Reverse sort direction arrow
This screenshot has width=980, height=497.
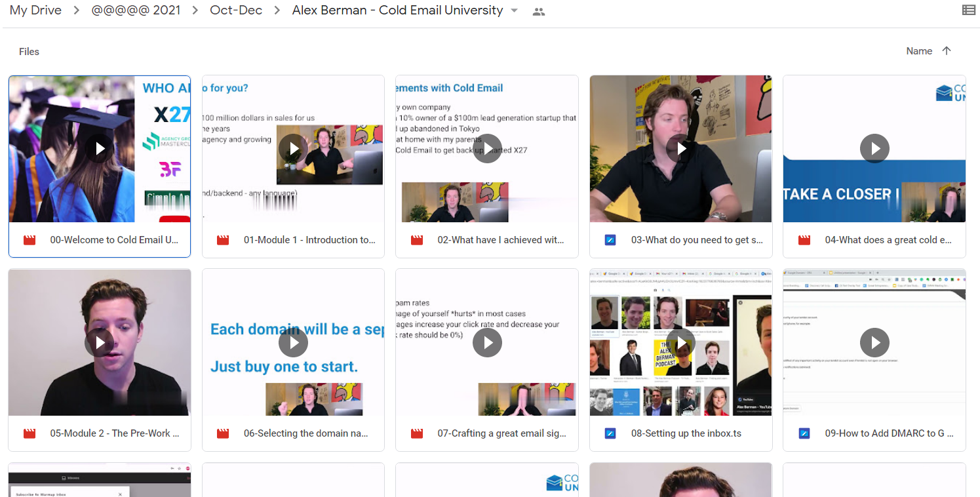coord(947,51)
